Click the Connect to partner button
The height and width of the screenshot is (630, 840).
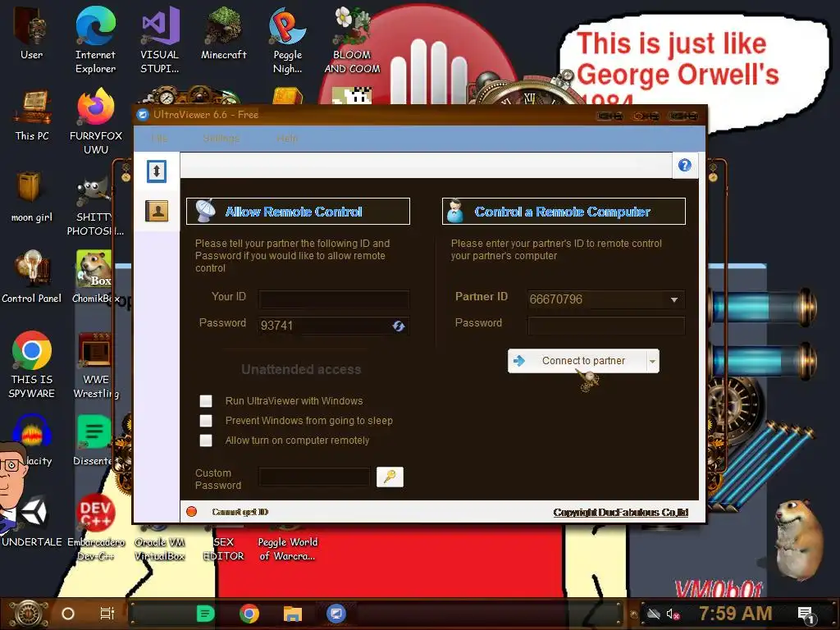click(x=577, y=361)
